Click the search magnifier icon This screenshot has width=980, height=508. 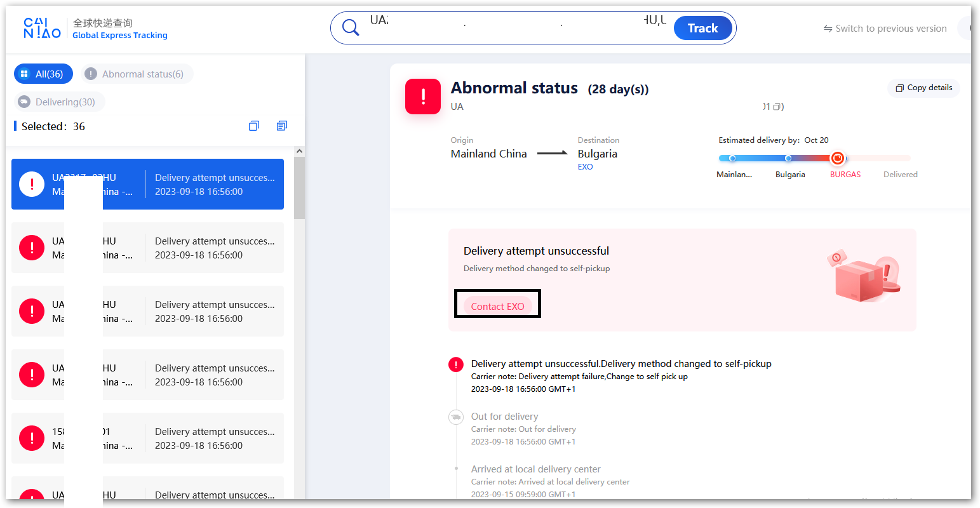(350, 28)
